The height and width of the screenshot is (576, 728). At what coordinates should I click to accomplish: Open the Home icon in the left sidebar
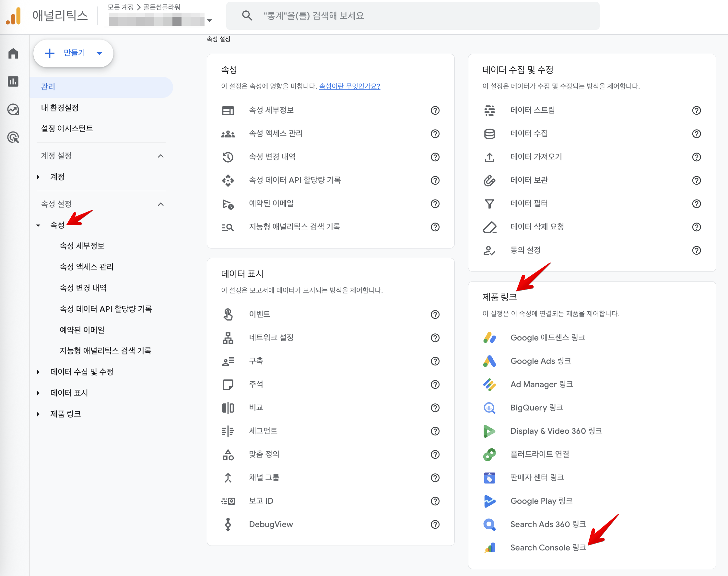tap(13, 53)
